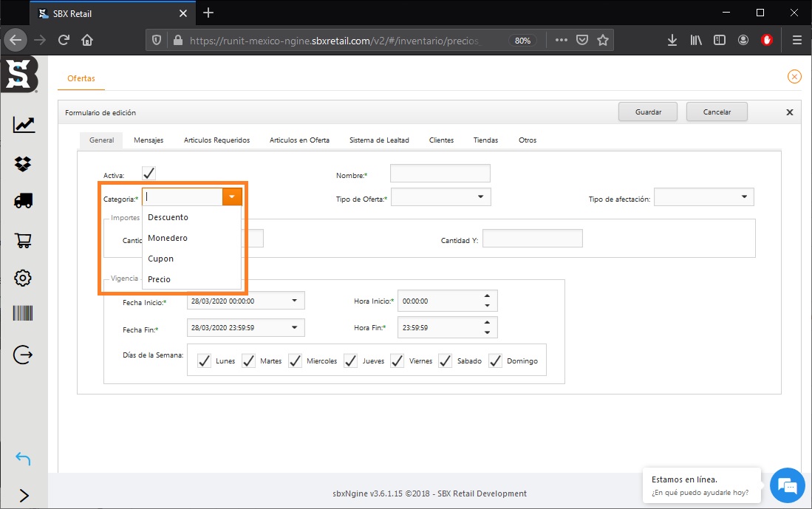Open the Fecha Fin date dropdown
Image resolution: width=812 pixels, height=509 pixels.
point(294,327)
